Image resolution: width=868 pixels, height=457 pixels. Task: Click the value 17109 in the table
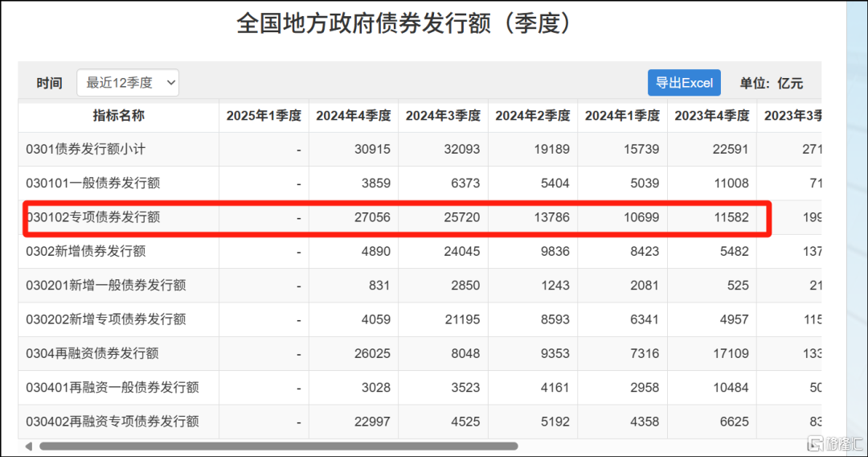tap(731, 353)
